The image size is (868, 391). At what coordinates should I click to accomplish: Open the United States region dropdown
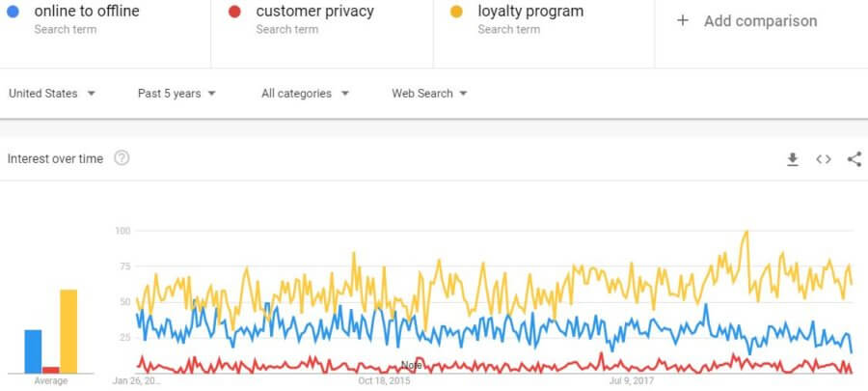click(52, 94)
